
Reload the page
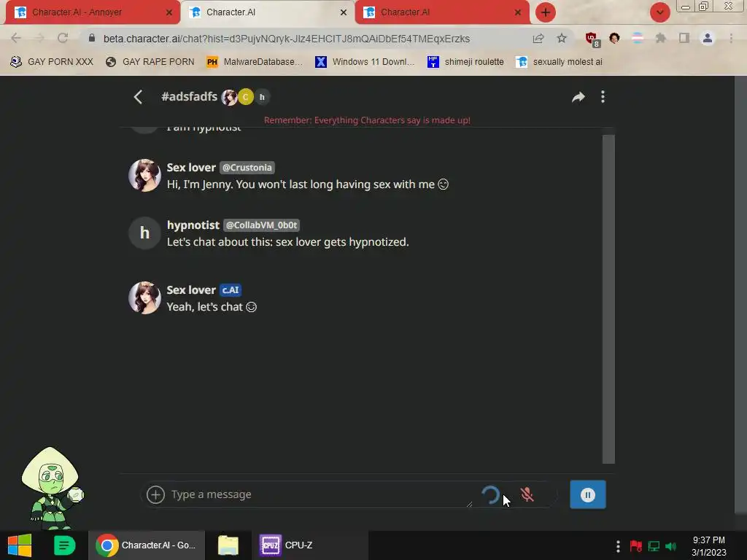63,38
